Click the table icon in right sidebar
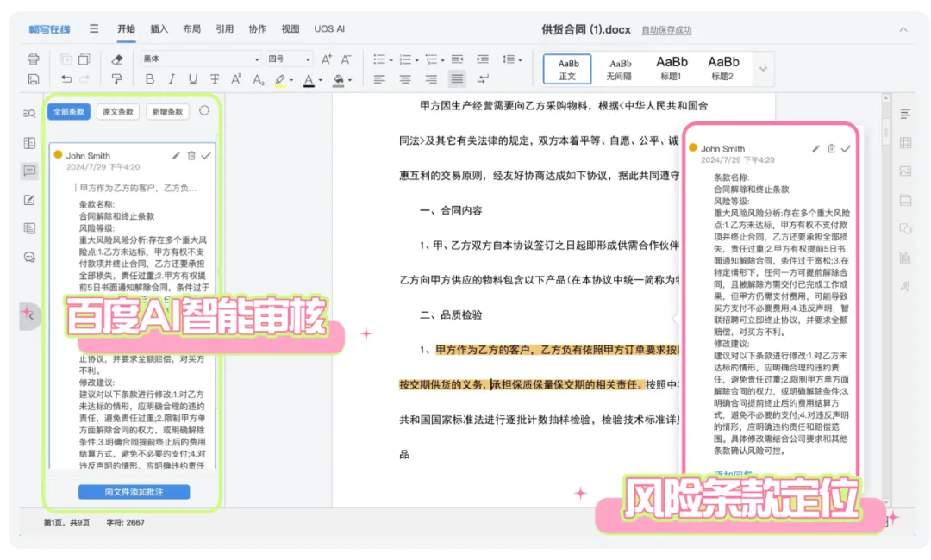 point(905,142)
